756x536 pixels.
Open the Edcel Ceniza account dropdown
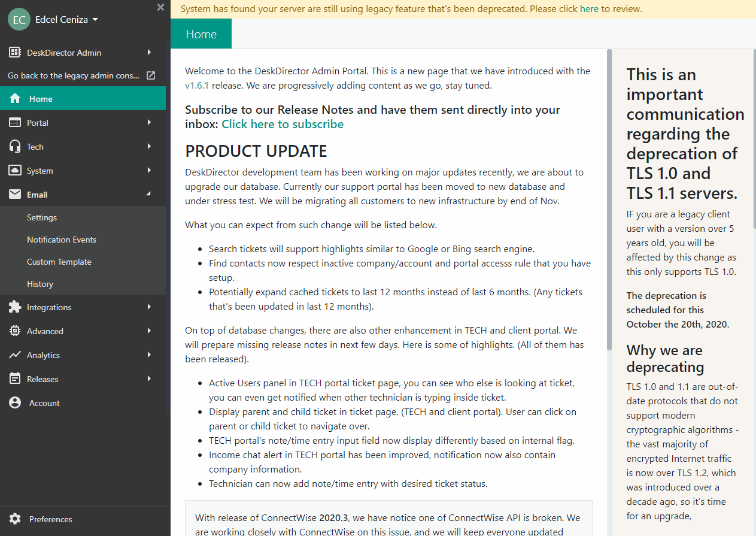66,19
